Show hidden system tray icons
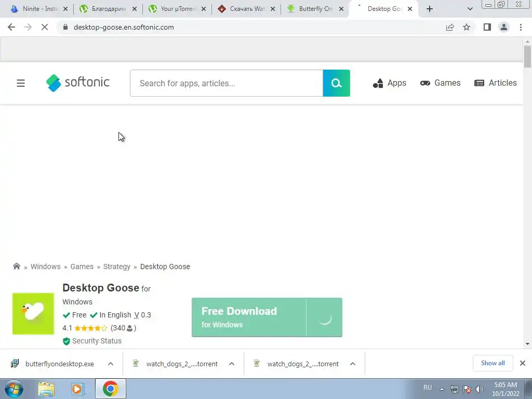Viewport: 532px width, 399px height. pyautogui.click(x=442, y=389)
